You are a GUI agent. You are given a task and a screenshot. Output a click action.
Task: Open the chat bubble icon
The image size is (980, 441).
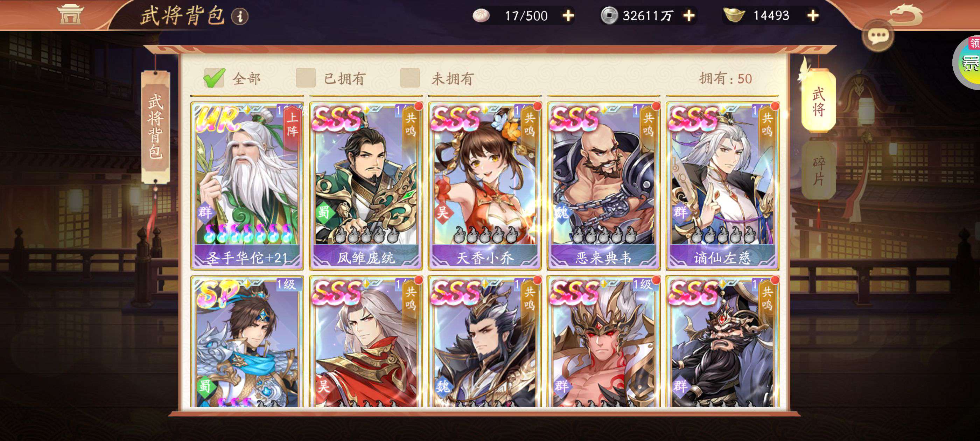click(x=878, y=36)
